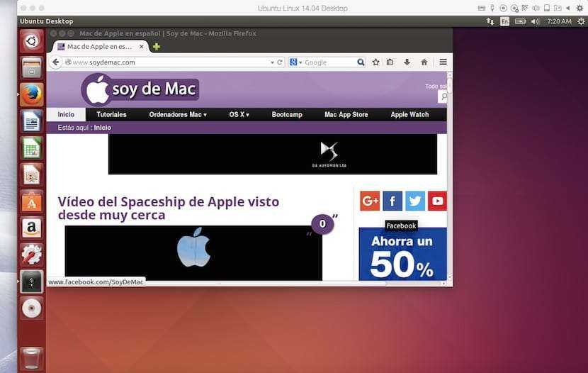This screenshot has height=373, width=588.
Task: Open the En keyboard layout indicator
Action: 504,22
